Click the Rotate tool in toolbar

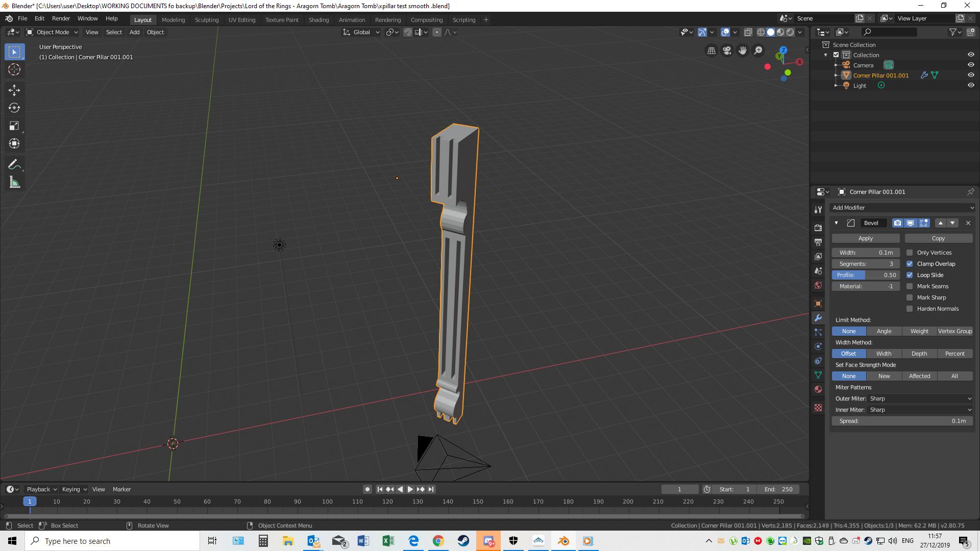coord(15,108)
